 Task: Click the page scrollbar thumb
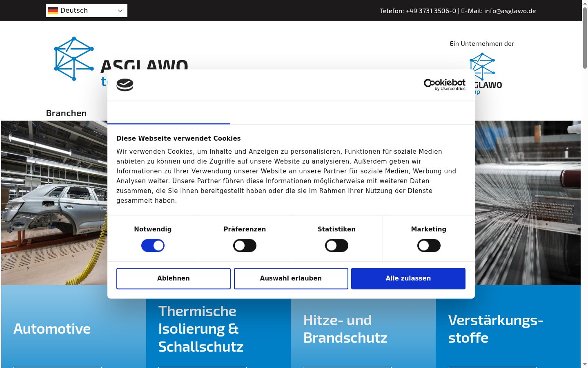[585, 38]
